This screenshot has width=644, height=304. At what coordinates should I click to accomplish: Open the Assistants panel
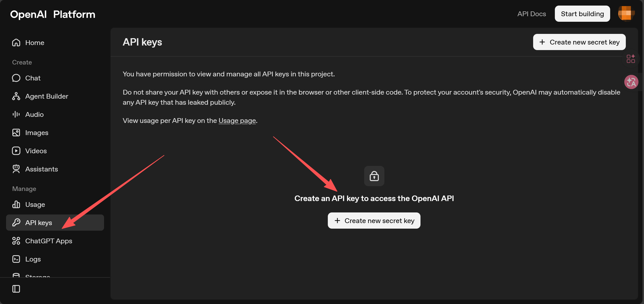pyautogui.click(x=41, y=169)
